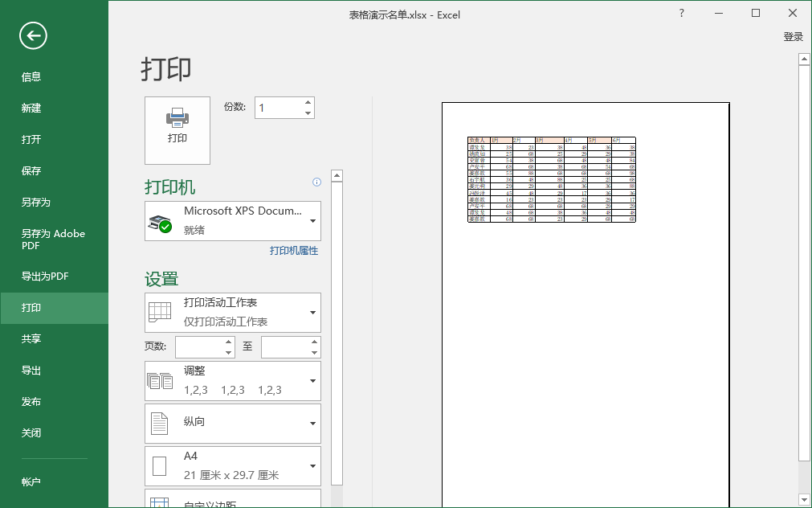Open the 自定义边距 margins dropdown
Screen dimensions: 812x508
[233, 498]
